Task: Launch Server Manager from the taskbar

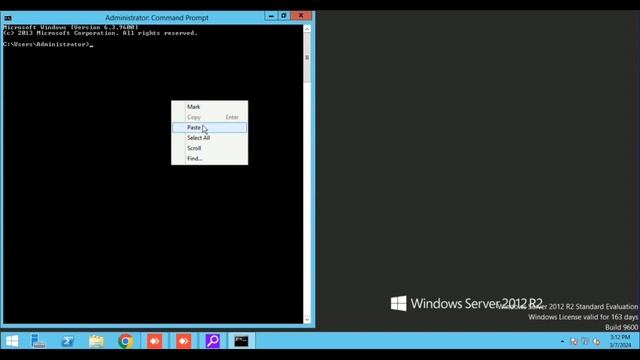Action: 38,341
